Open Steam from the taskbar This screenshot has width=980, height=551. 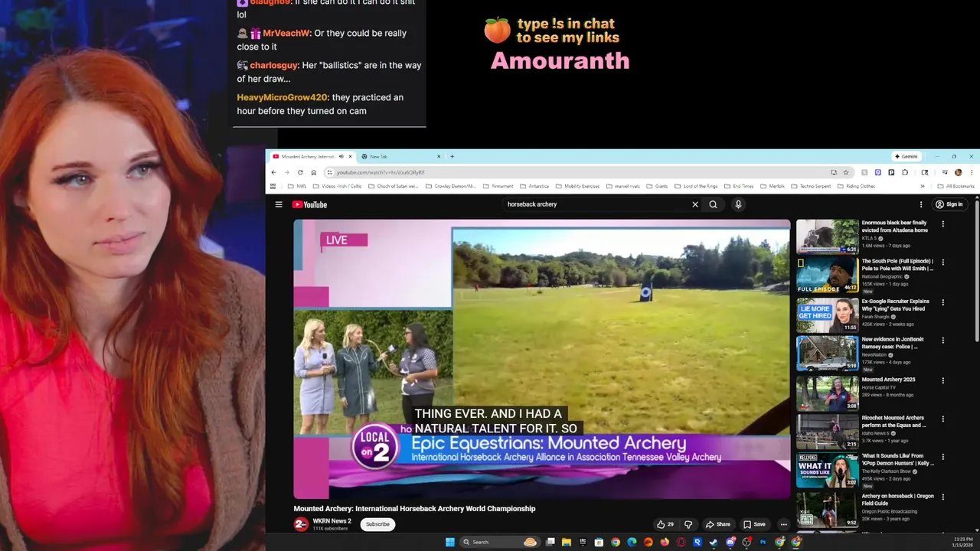coord(714,542)
